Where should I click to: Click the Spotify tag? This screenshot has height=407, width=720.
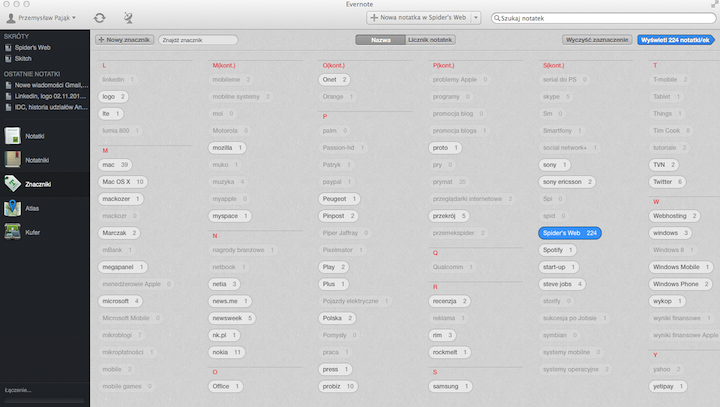pos(558,250)
